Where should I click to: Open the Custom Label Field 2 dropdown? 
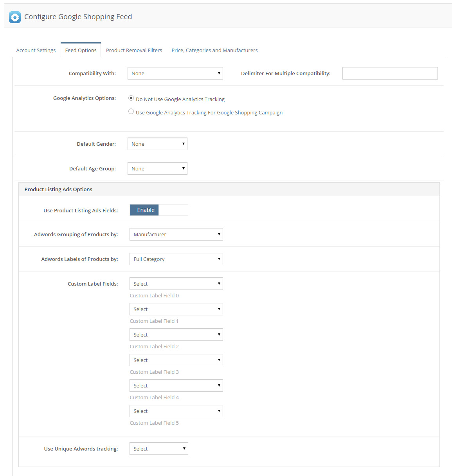pyautogui.click(x=176, y=335)
